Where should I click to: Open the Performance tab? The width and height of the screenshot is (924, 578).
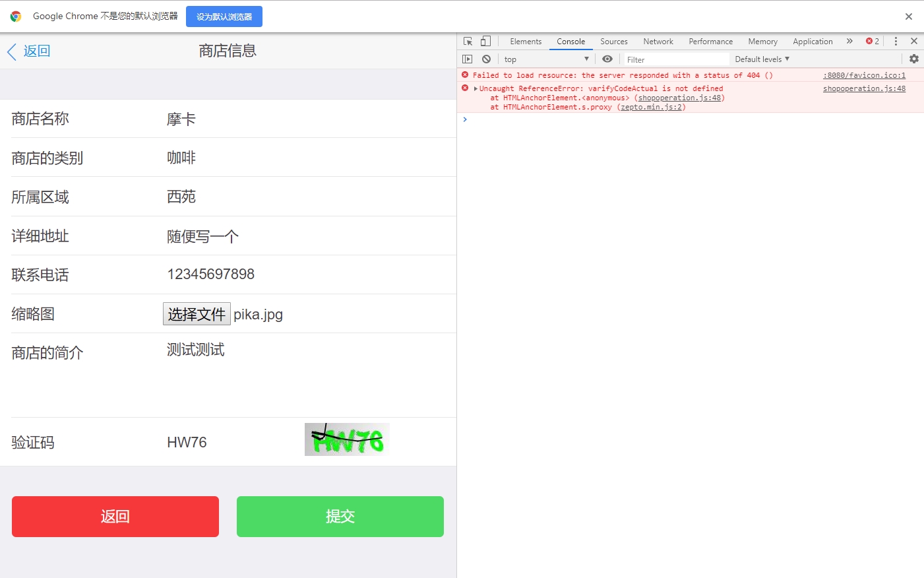click(711, 42)
